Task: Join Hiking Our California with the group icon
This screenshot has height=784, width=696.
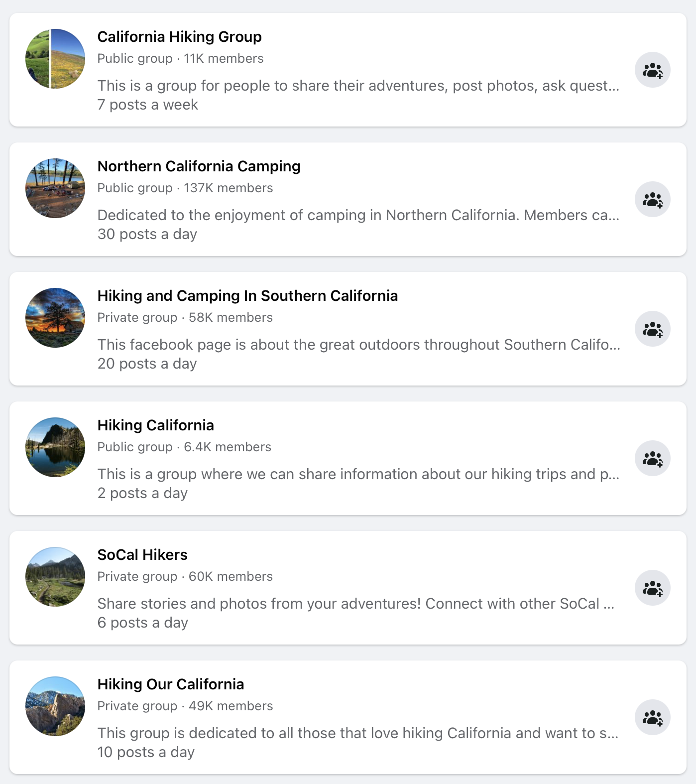Action: click(x=652, y=717)
